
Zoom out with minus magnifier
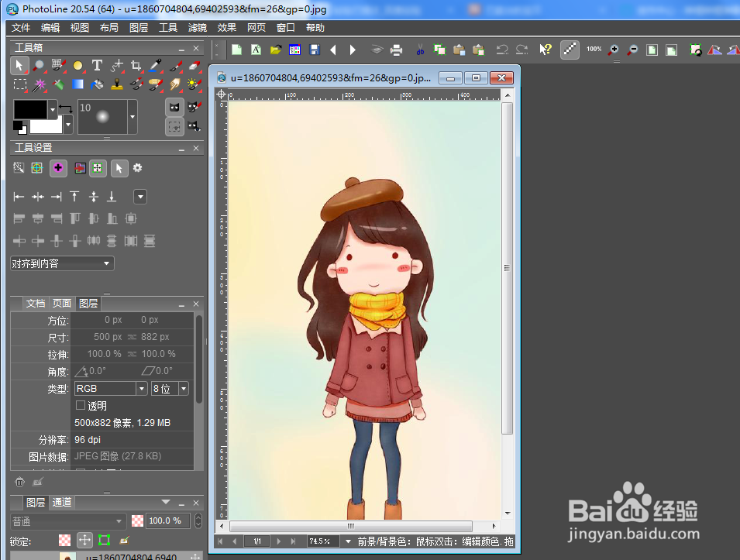click(x=633, y=50)
